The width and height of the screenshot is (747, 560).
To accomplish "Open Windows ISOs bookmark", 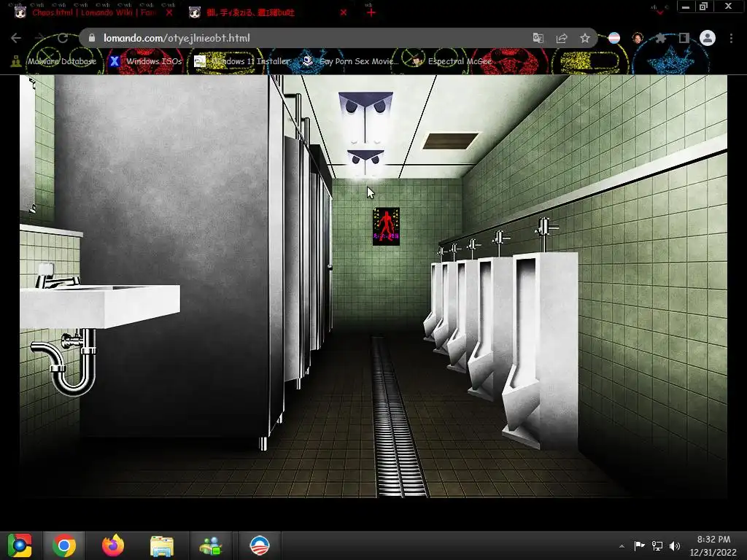I will tap(146, 61).
